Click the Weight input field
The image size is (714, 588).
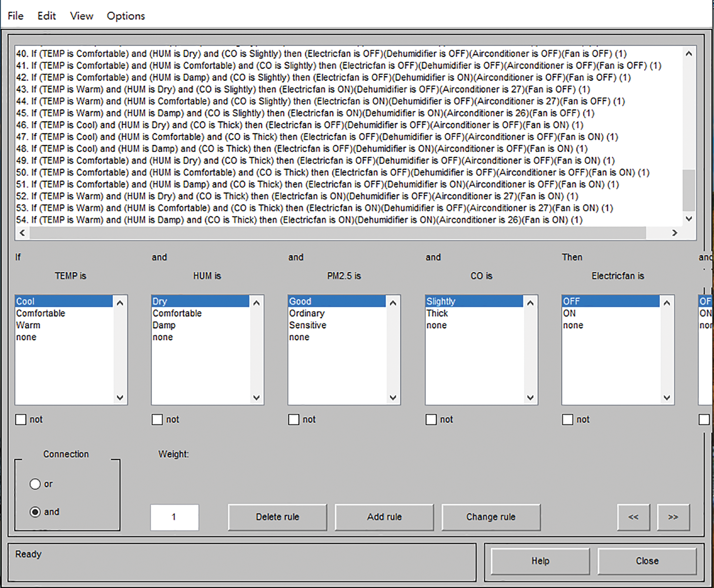click(x=174, y=517)
